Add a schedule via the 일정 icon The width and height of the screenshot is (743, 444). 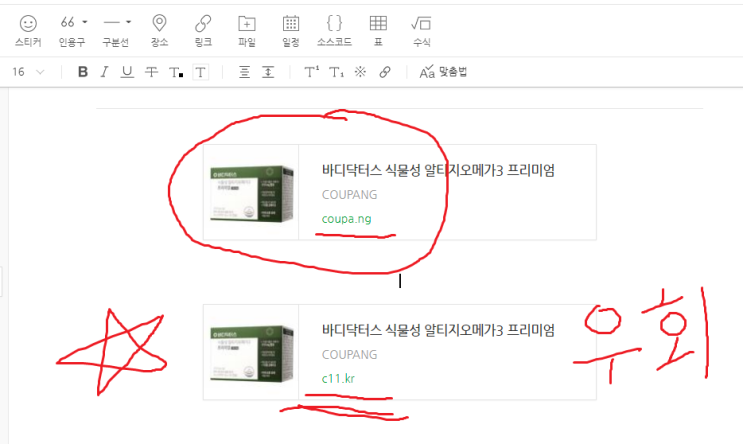pyautogui.click(x=290, y=31)
